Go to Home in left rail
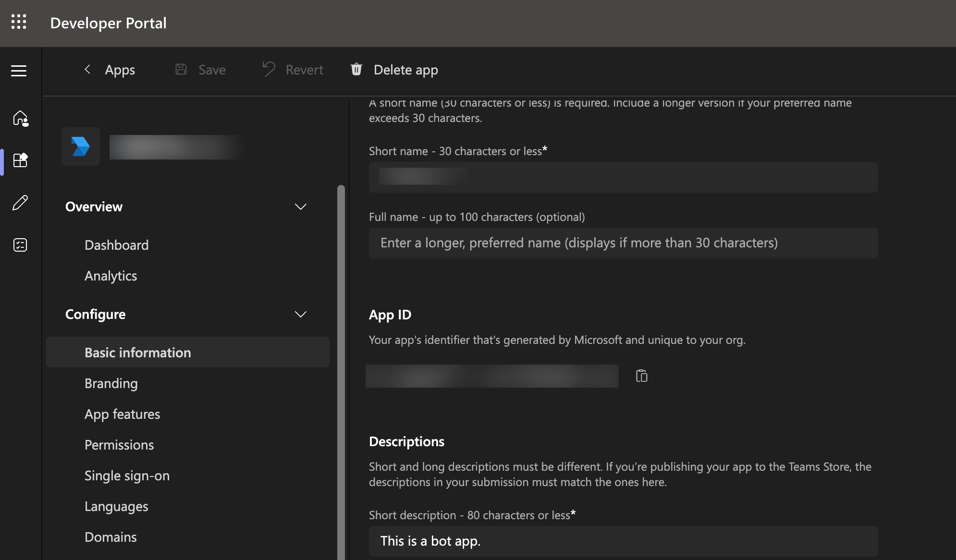 click(20, 118)
